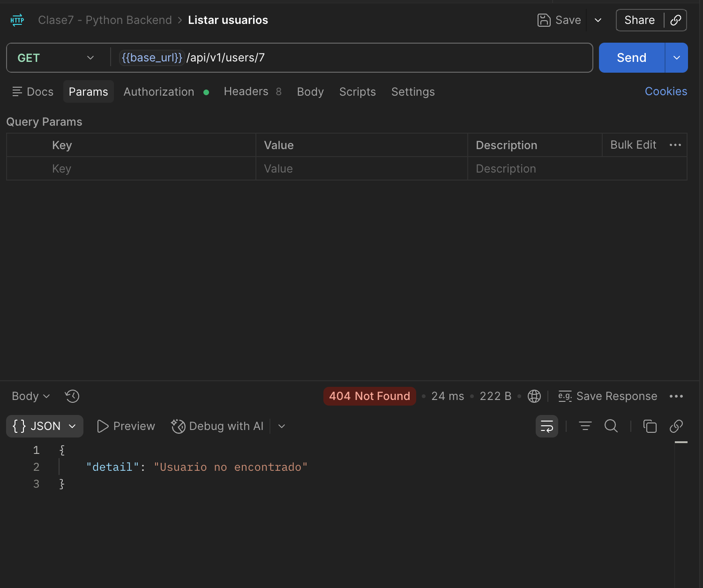This screenshot has height=588, width=703.
Task: Expand the Send options arrow
Action: pyautogui.click(x=677, y=58)
